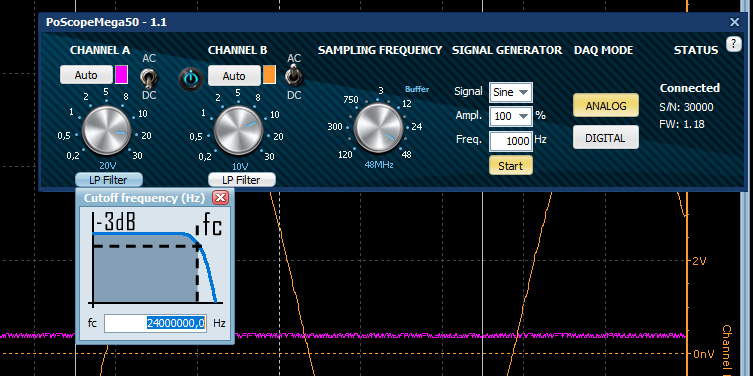Click the help question mark icon
The width and height of the screenshot is (753, 376).
tap(733, 45)
